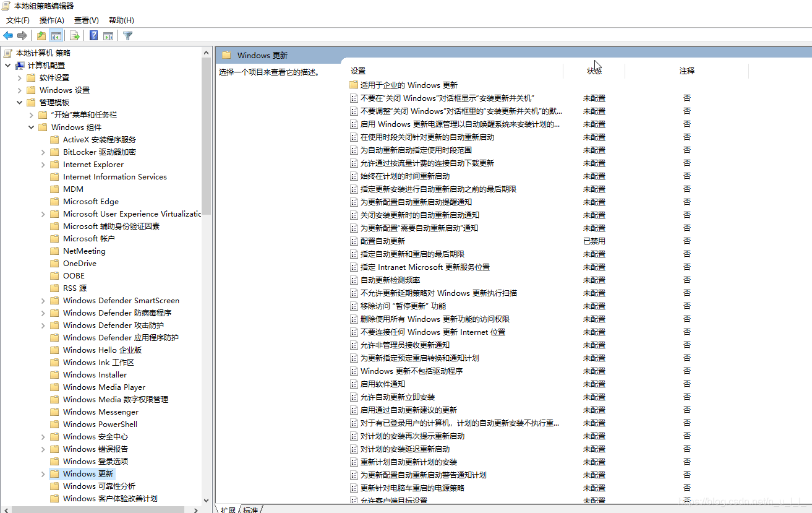Open the 查看(V) menu
812x513 pixels.
[x=86, y=20]
